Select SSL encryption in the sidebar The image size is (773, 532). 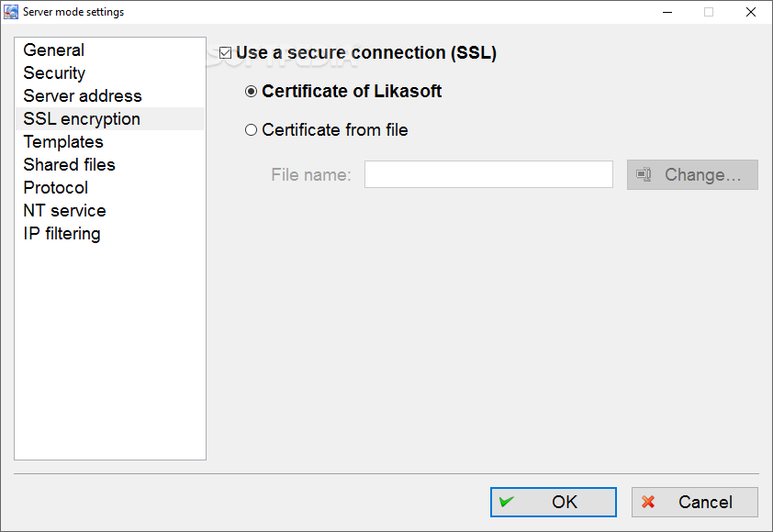point(82,118)
